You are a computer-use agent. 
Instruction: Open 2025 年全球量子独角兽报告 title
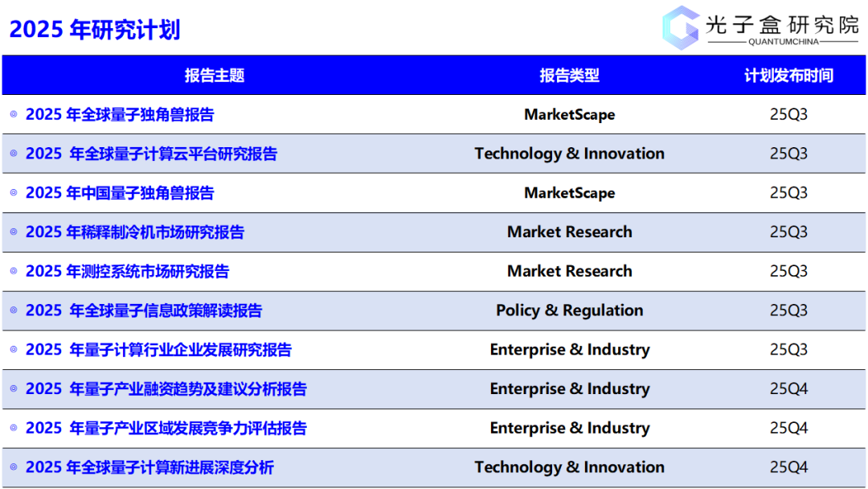[x=120, y=115]
